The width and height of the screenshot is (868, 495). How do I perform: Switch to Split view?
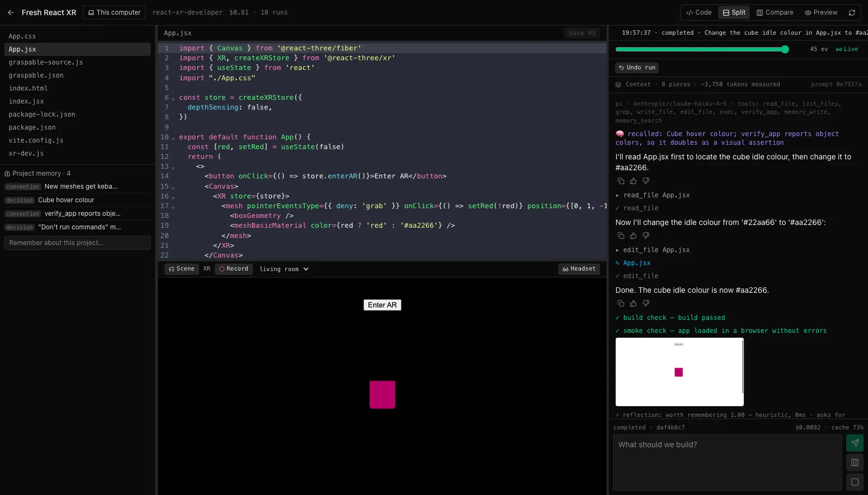[x=734, y=12]
